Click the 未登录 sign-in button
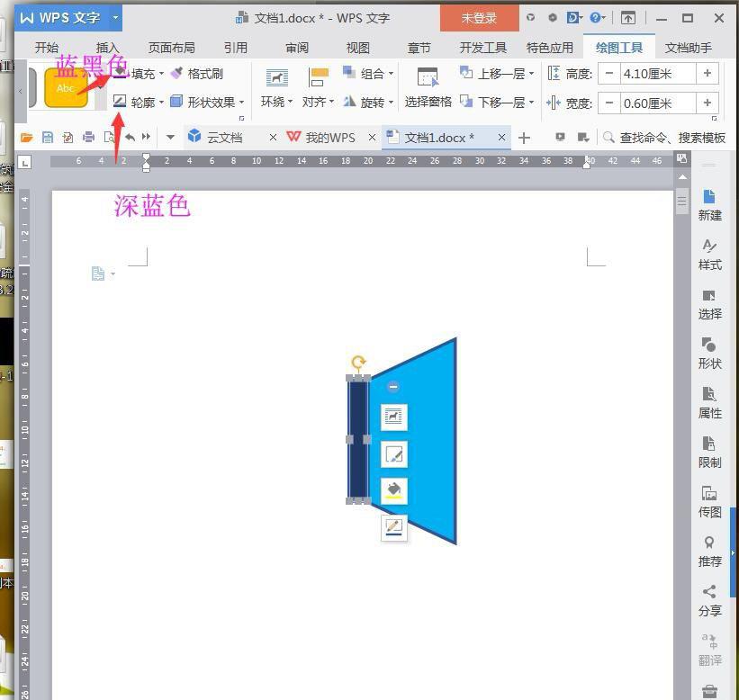This screenshot has height=700, width=739. pos(478,17)
